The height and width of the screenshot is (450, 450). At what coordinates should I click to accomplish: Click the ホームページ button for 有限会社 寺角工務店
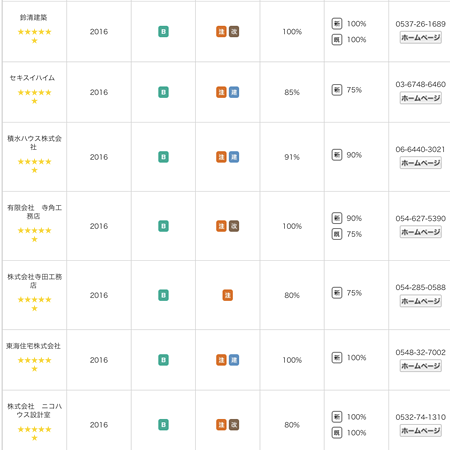(x=421, y=232)
